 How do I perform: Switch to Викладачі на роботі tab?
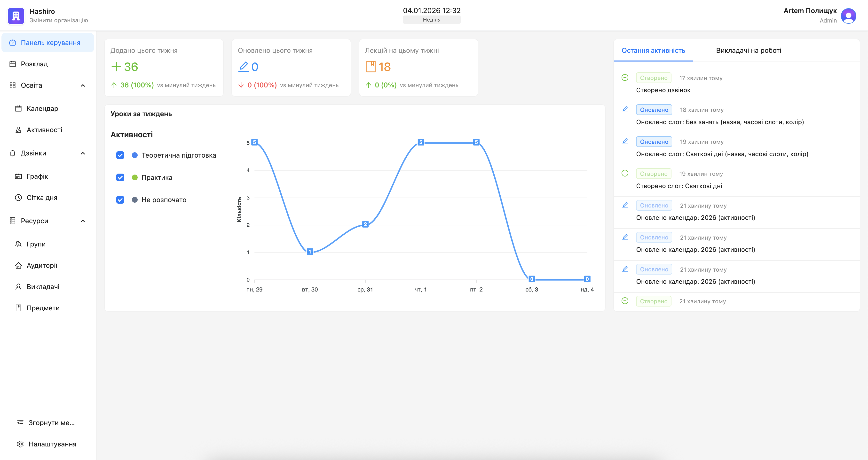(x=748, y=51)
